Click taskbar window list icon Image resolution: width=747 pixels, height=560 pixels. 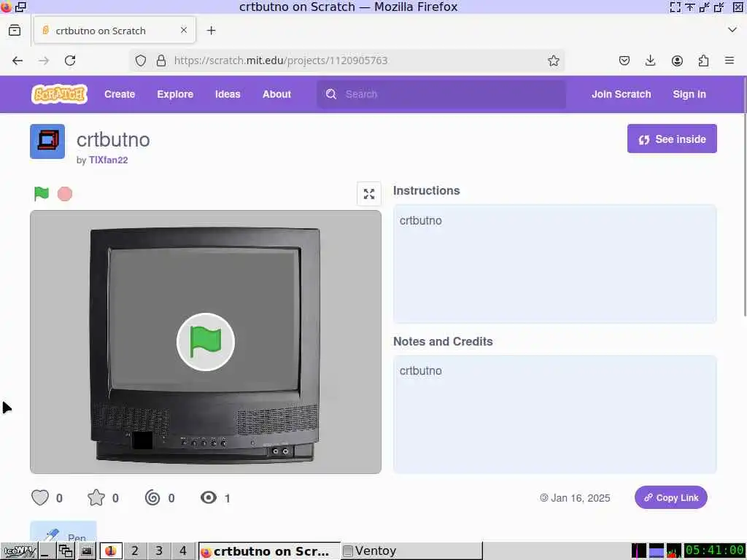(66, 551)
